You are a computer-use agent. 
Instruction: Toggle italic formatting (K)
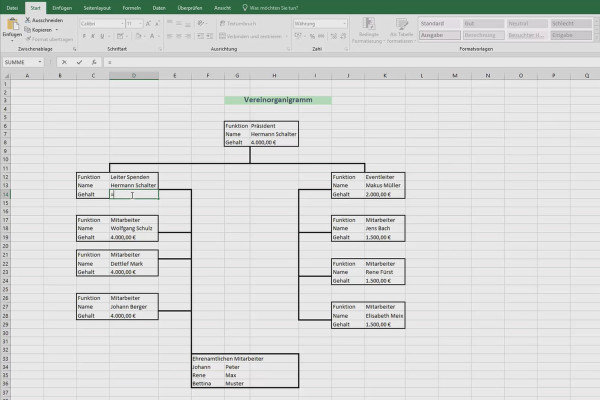(93, 36)
